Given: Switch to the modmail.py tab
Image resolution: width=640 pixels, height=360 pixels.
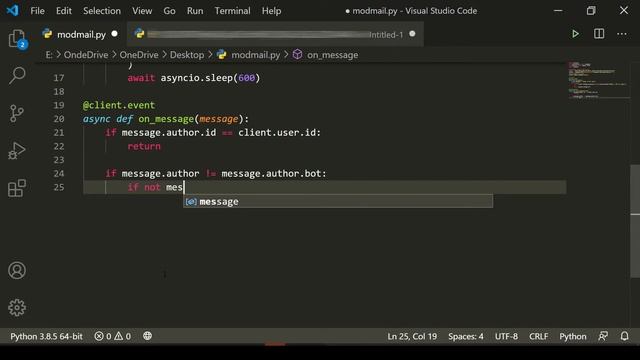Looking at the screenshot, I should point(81,34).
